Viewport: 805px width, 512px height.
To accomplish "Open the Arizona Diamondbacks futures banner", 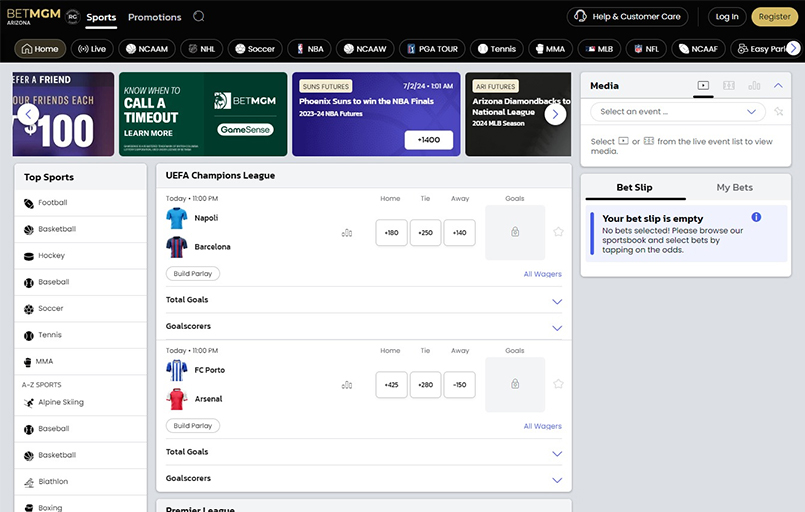I will point(518,114).
